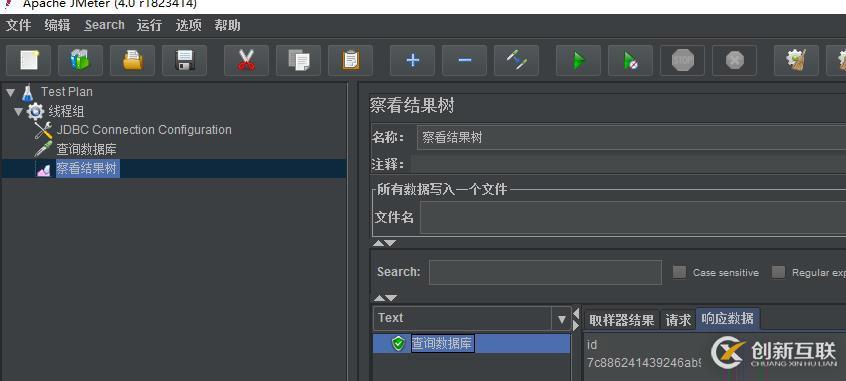Select the 查询数据库 sampler in tree

click(86, 149)
